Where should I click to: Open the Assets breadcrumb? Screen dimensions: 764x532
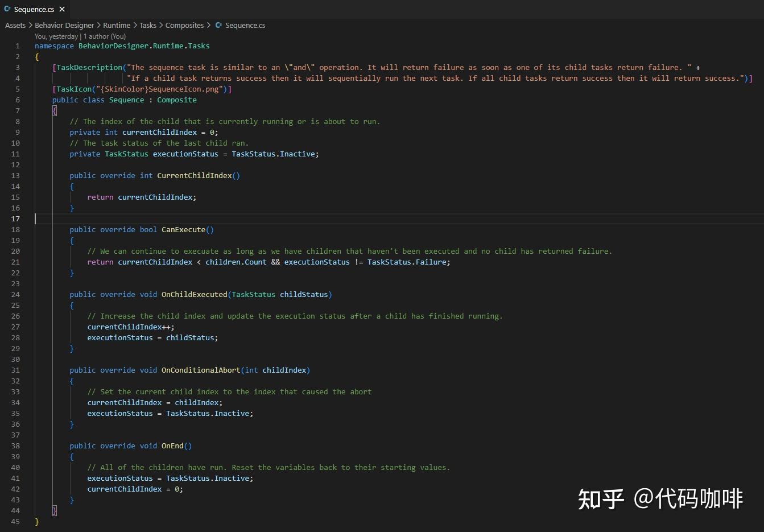coord(15,26)
